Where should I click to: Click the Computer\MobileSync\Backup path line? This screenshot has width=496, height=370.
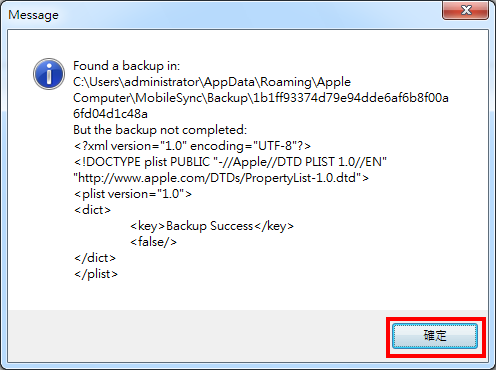pyautogui.click(x=261, y=98)
